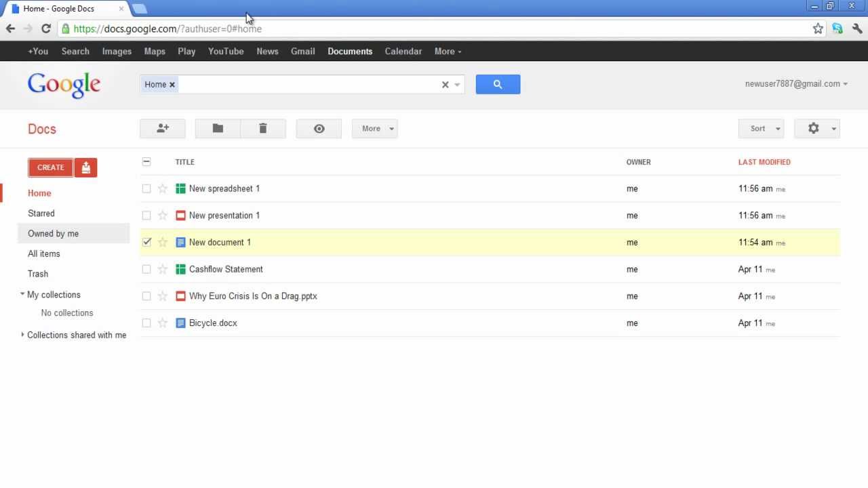Open Maps in the Google bar
The height and width of the screenshot is (488, 868).
155,52
